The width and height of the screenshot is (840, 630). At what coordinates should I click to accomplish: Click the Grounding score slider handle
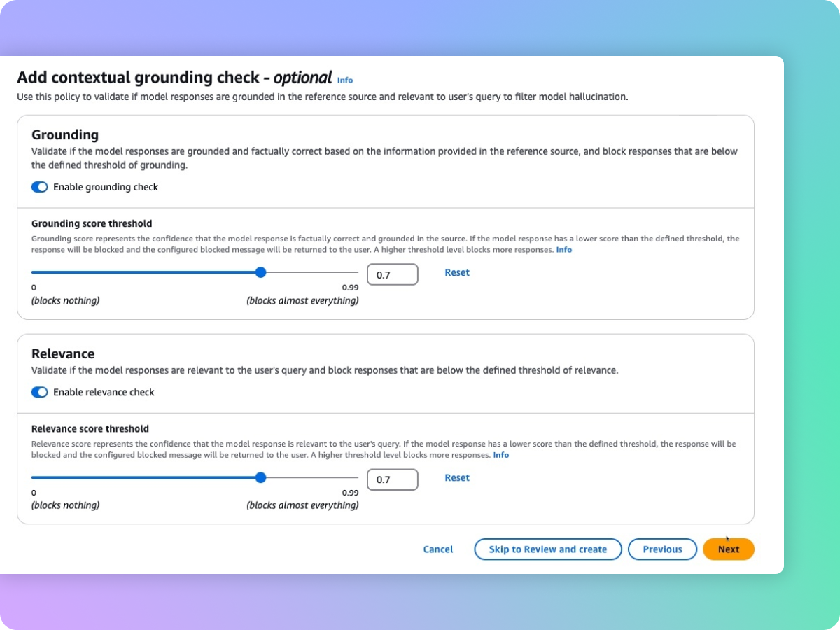tap(261, 272)
